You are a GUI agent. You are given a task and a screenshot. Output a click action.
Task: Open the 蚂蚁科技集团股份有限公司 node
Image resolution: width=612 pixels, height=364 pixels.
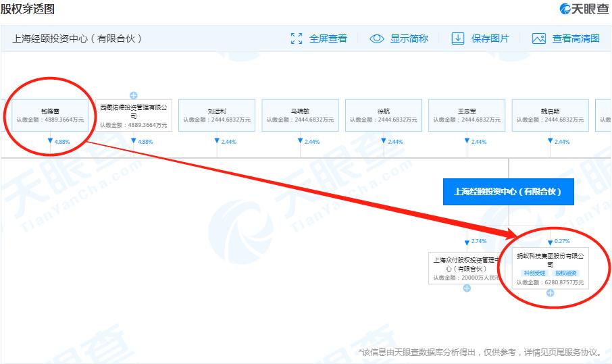click(551, 267)
